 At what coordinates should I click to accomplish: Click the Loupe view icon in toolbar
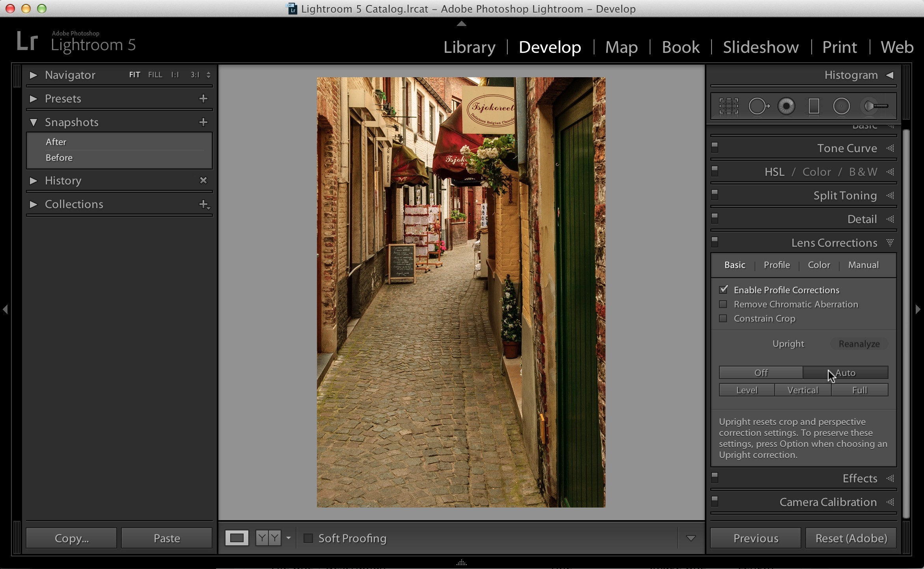237,538
